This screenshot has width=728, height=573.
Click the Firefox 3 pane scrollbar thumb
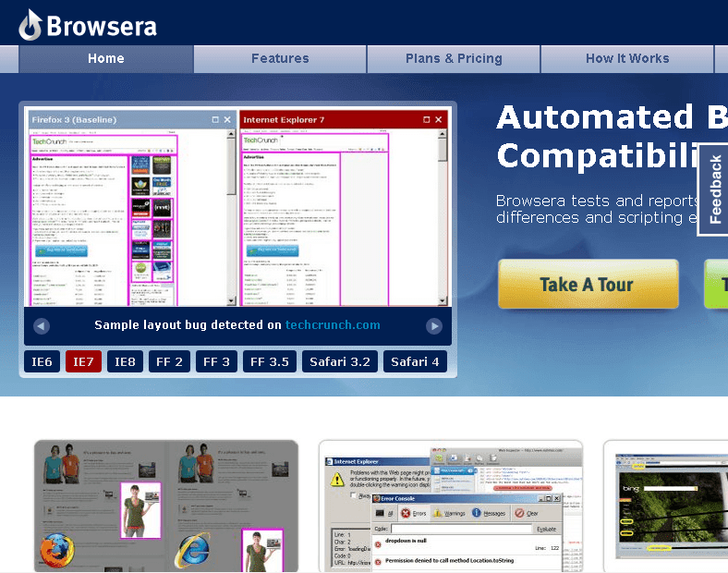click(x=231, y=166)
